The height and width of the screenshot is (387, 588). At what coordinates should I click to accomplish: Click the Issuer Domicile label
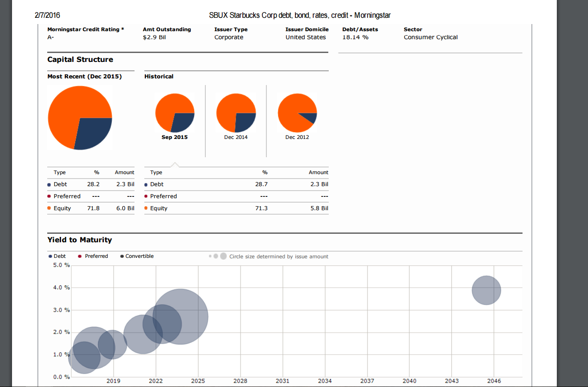tap(307, 29)
